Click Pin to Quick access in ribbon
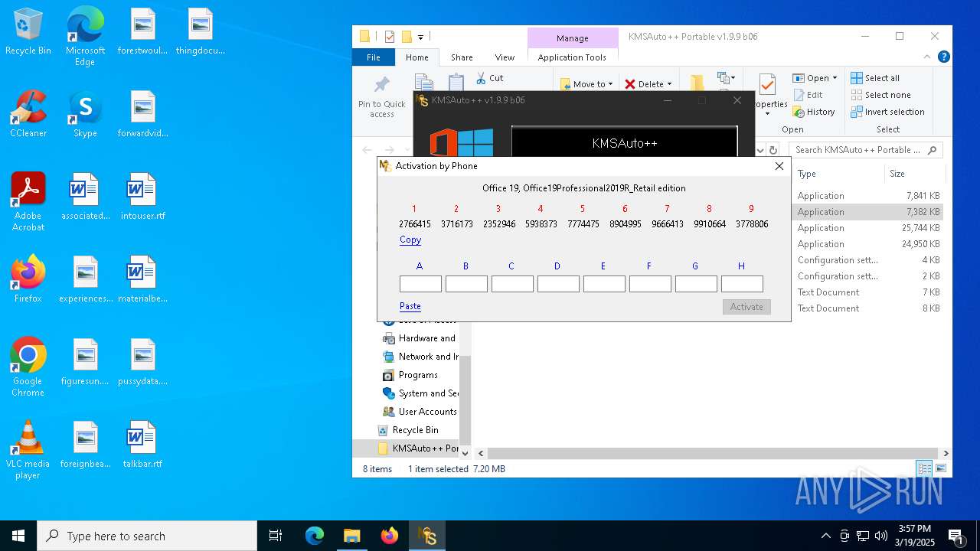 pyautogui.click(x=381, y=96)
